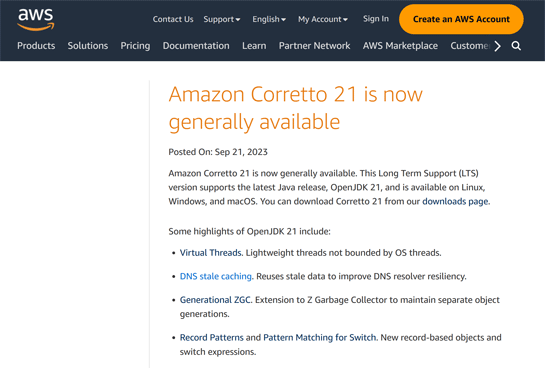This screenshot has width=545, height=368.
Task: Open the Learn menu item
Action: pos(254,46)
